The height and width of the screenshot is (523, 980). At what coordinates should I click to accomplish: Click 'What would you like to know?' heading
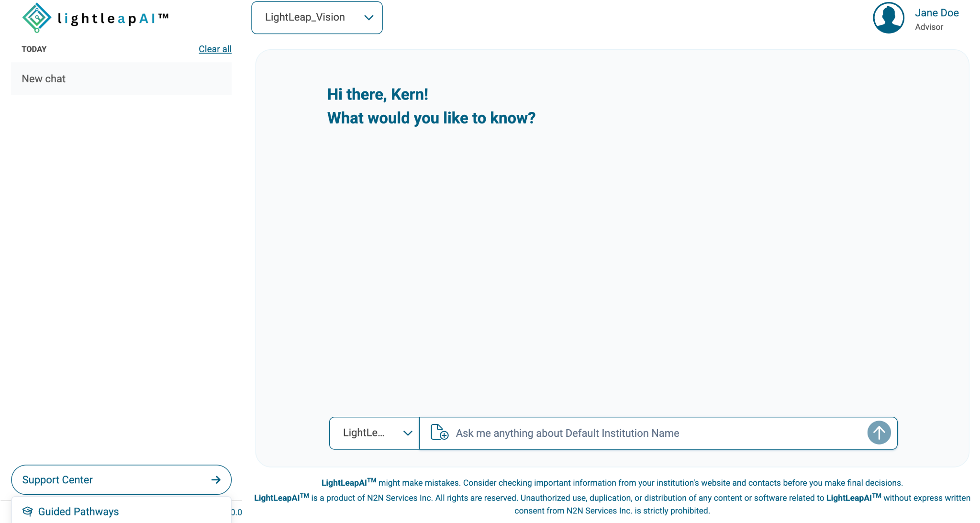click(431, 118)
